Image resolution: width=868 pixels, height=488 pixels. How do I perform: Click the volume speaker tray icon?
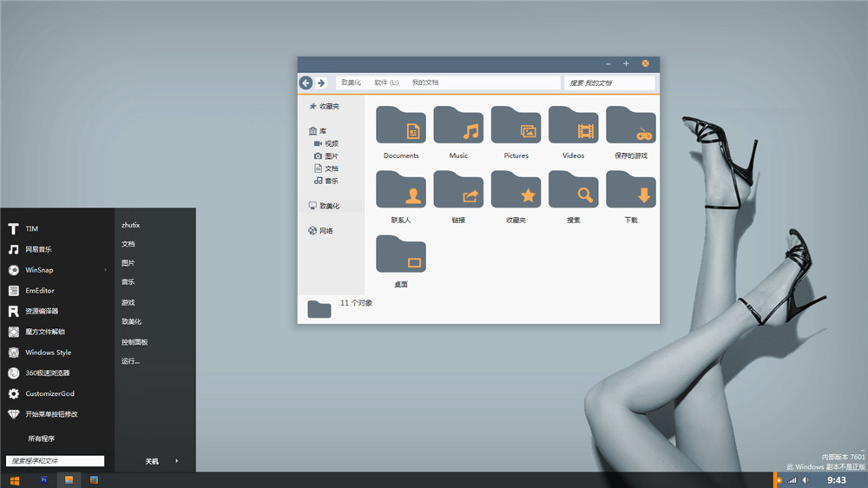click(804, 480)
